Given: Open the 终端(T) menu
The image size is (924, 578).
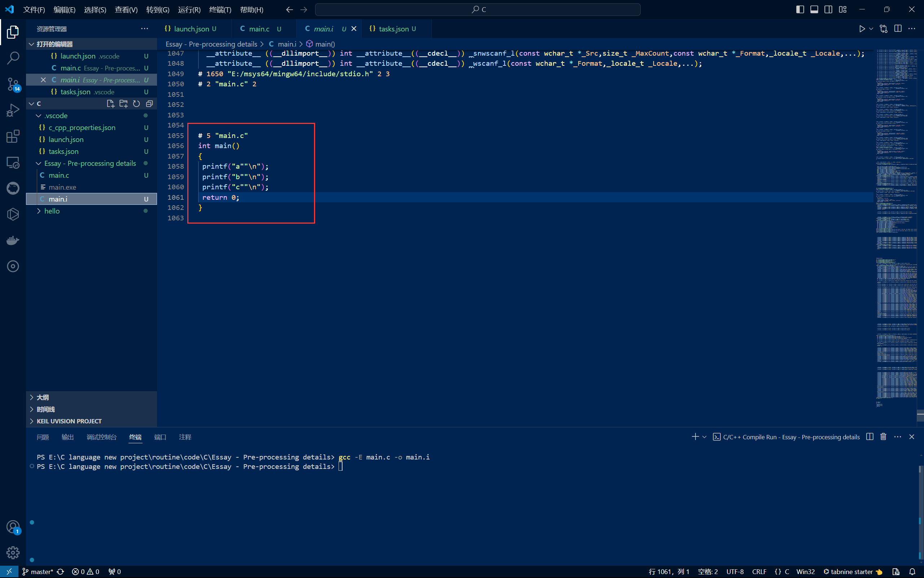Looking at the screenshot, I should point(220,9).
